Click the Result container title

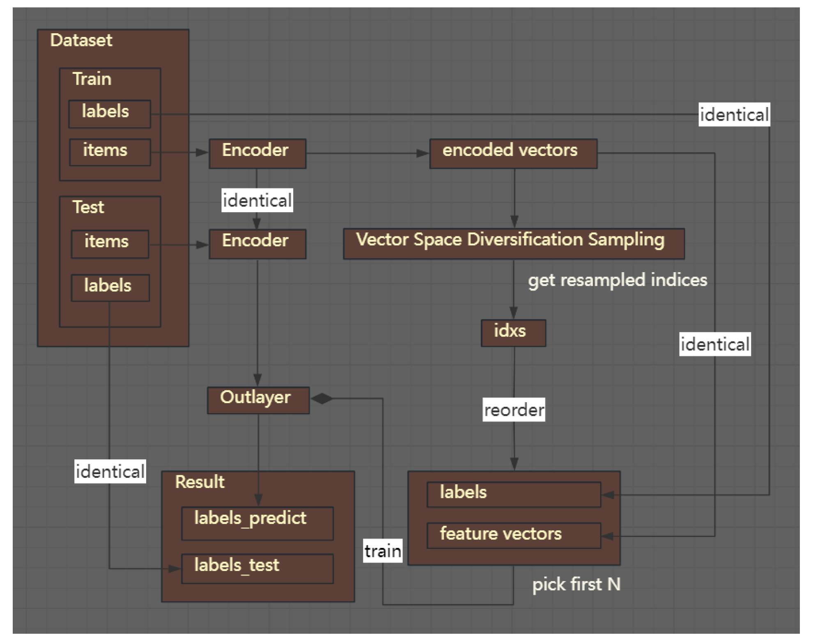click(x=200, y=482)
